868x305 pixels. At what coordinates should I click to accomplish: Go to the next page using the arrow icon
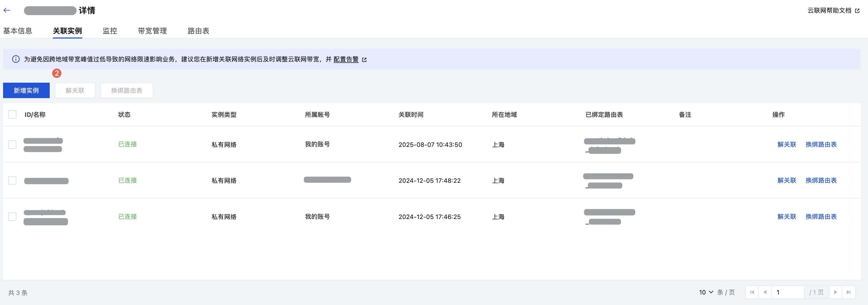pos(835,292)
